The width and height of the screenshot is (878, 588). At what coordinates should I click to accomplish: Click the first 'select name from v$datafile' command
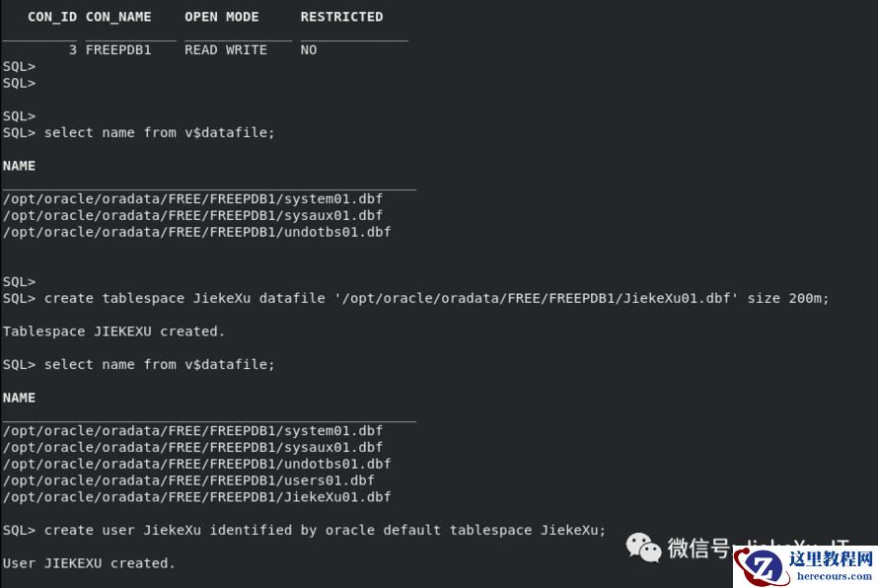(x=160, y=133)
